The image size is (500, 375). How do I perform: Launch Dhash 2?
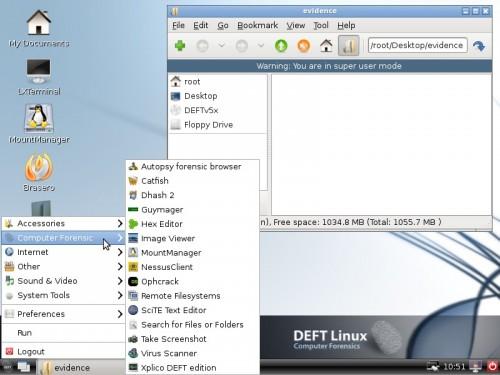click(x=193, y=195)
